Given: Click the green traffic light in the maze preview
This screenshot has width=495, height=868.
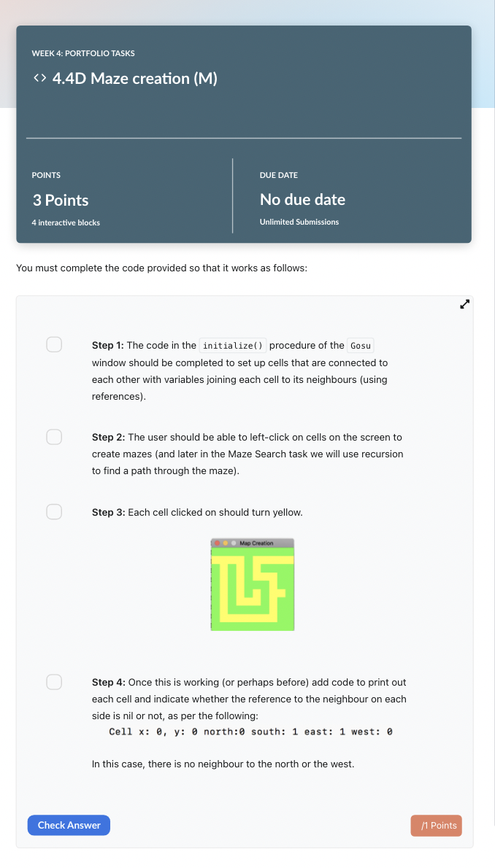Looking at the screenshot, I should pyautogui.click(x=234, y=543).
